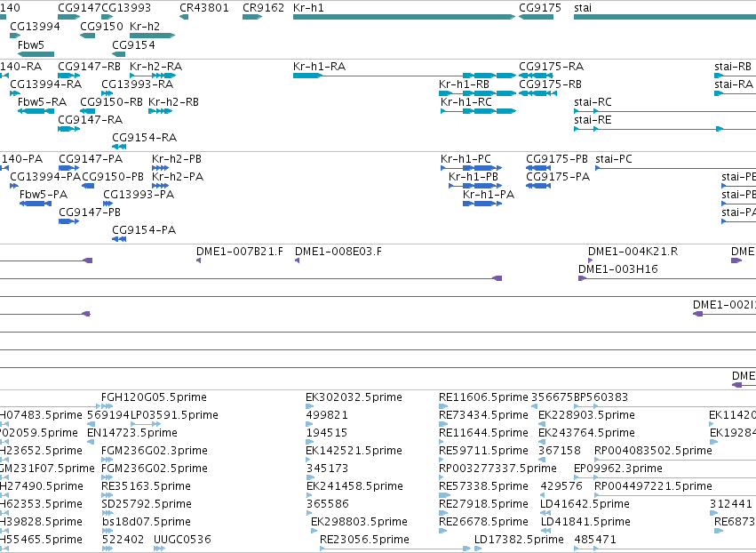Click the CG9150-PB protein label

coord(113,177)
